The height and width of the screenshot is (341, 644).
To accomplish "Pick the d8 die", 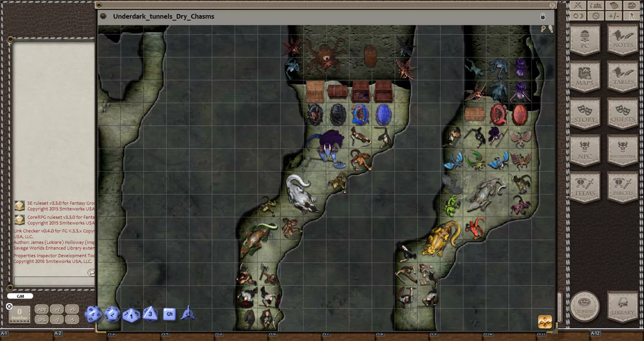I will point(150,314).
